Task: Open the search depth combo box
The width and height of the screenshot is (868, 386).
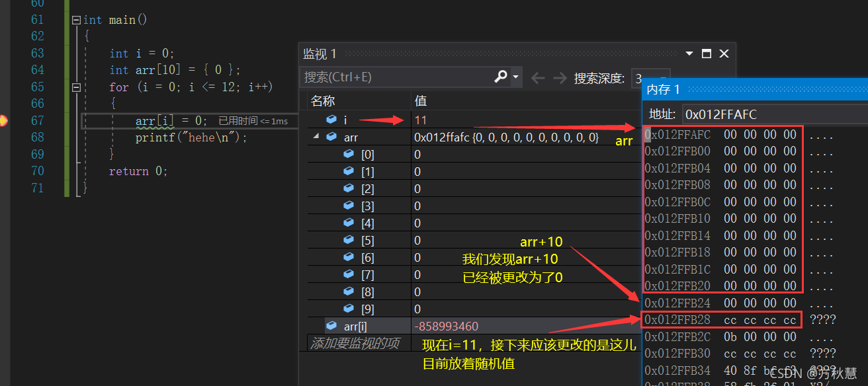Action: coord(650,78)
